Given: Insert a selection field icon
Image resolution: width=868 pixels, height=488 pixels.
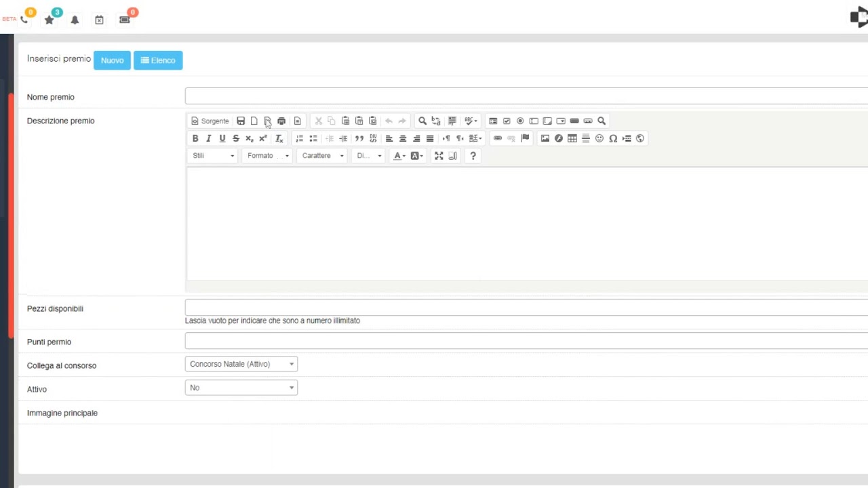Looking at the screenshot, I should point(561,121).
